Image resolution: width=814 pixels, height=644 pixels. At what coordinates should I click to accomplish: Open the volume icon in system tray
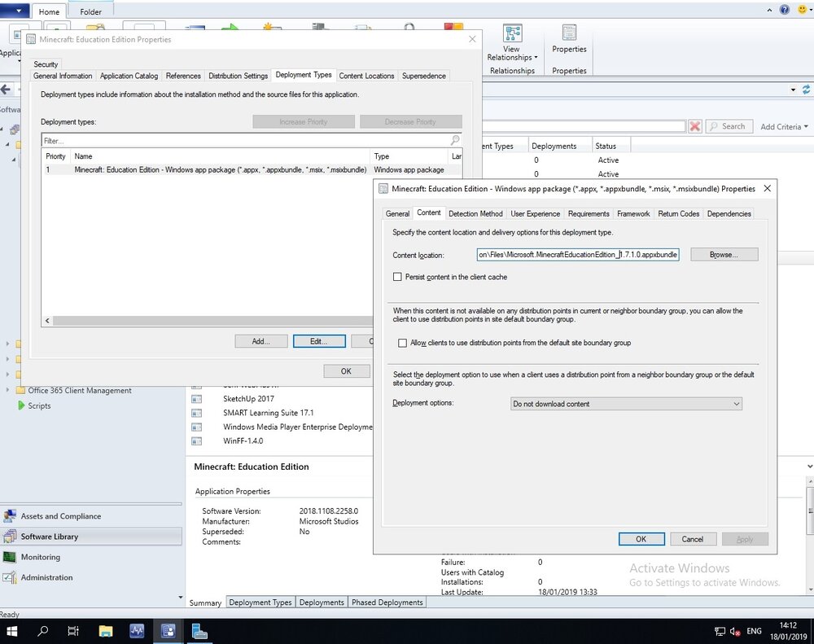[734, 632]
